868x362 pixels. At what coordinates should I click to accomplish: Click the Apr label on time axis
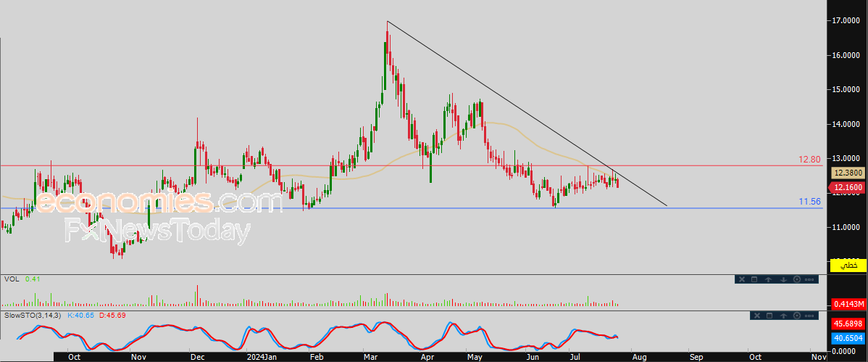[429, 356]
